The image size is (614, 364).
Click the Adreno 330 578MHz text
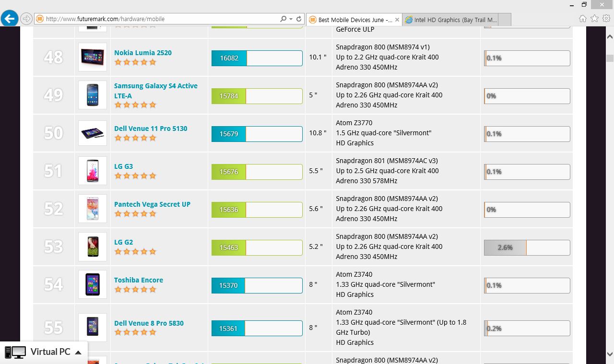click(366, 181)
